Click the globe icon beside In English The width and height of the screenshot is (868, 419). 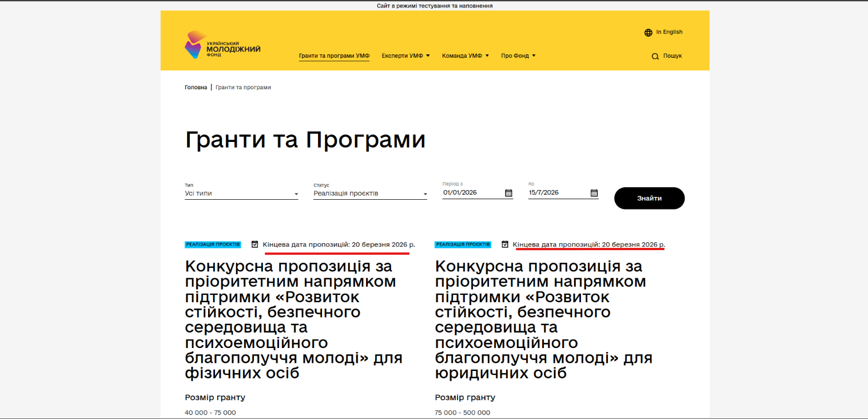pyautogui.click(x=648, y=33)
